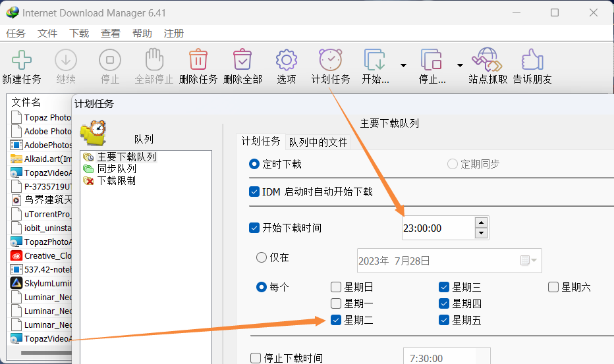
Task: Select 下载限制 in the queue list
Action: tap(117, 180)
